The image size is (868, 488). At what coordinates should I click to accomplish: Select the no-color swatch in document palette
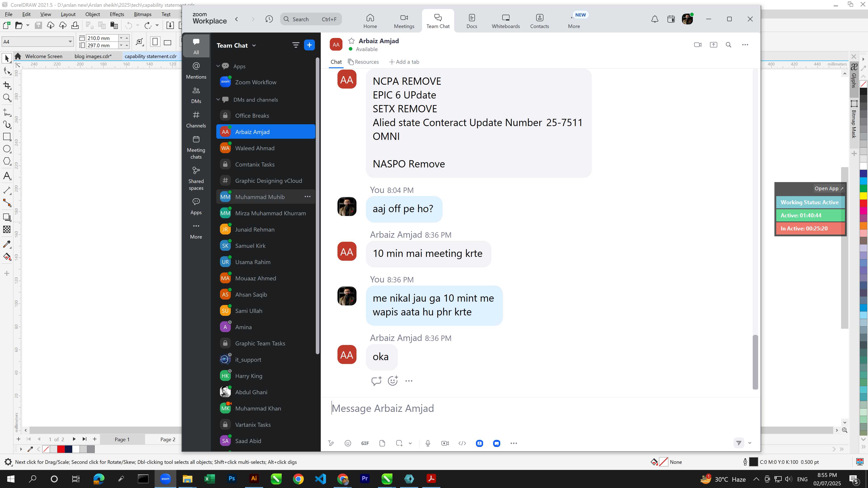tap(46, 449)
